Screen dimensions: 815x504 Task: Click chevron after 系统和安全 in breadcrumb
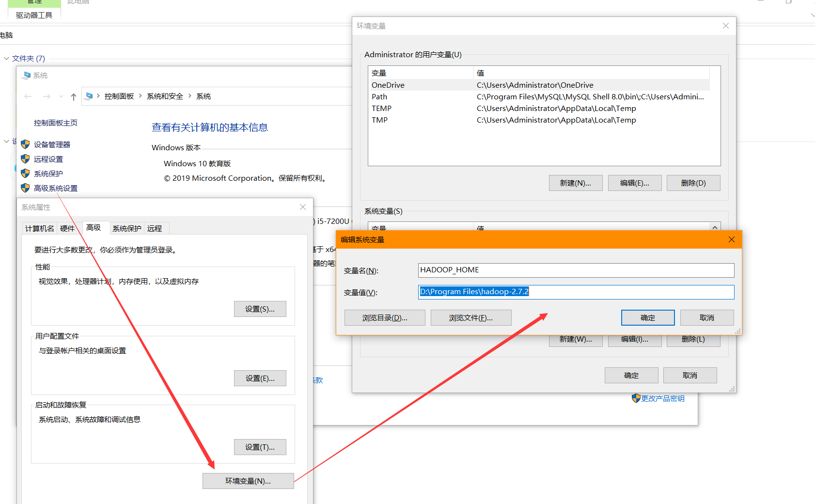pos(189,96)
